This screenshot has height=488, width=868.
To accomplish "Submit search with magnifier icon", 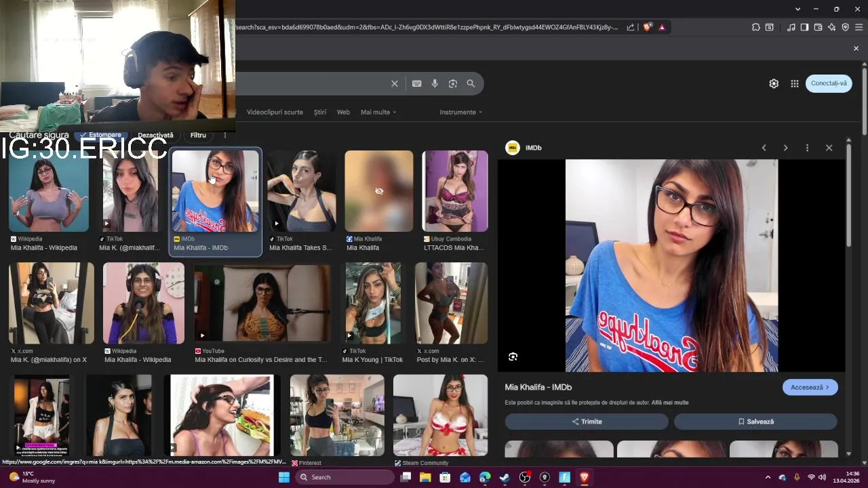I will (x=471, y=83).
